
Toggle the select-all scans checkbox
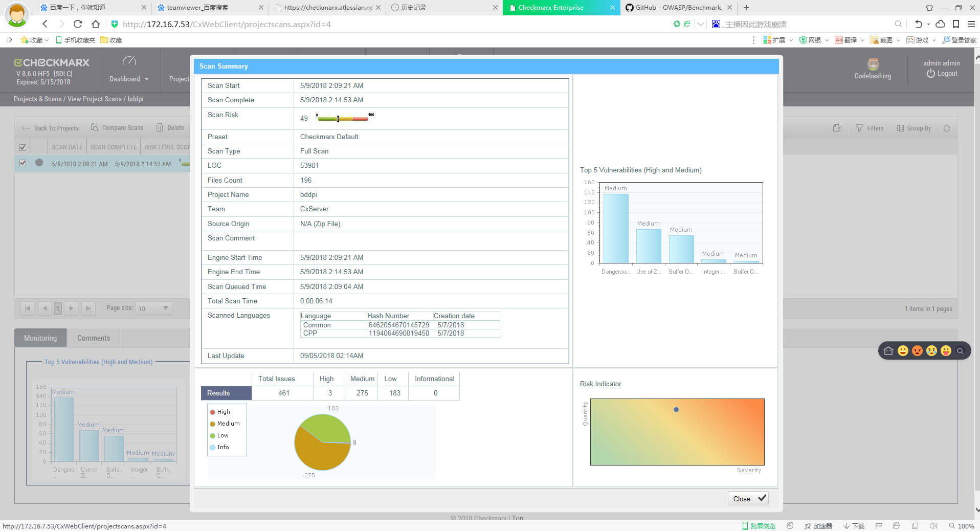(x=23, y=147)
